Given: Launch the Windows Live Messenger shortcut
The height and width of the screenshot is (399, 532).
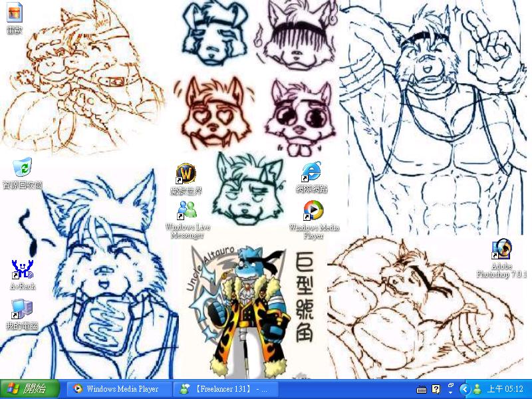Looking at the screenshot, I should (186, 211).
